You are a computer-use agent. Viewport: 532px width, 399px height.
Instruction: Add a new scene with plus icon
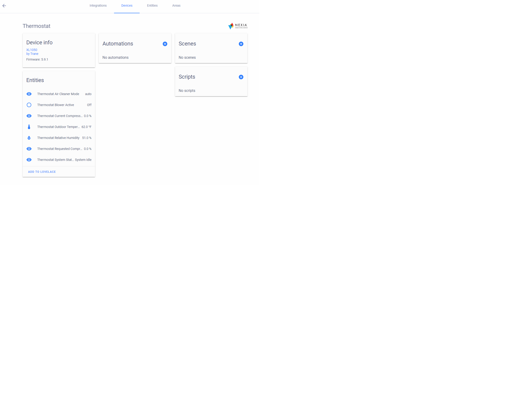(x=241, y=44)
